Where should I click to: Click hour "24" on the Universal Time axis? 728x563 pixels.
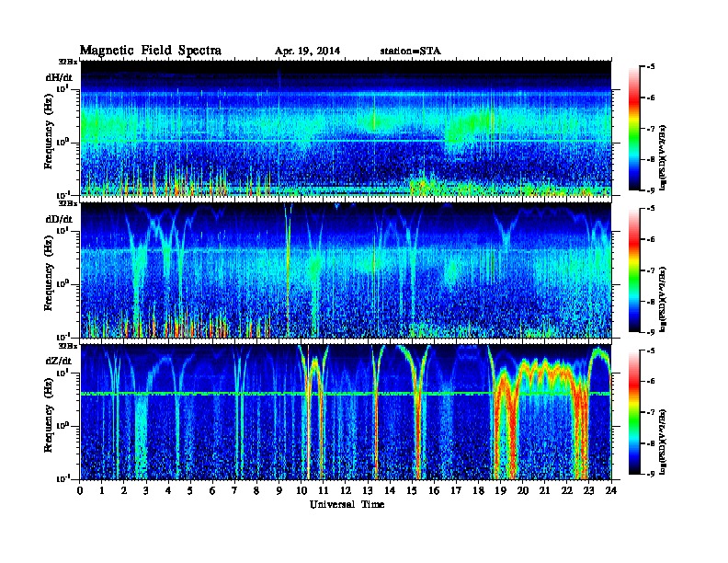(x=611, y=490)
